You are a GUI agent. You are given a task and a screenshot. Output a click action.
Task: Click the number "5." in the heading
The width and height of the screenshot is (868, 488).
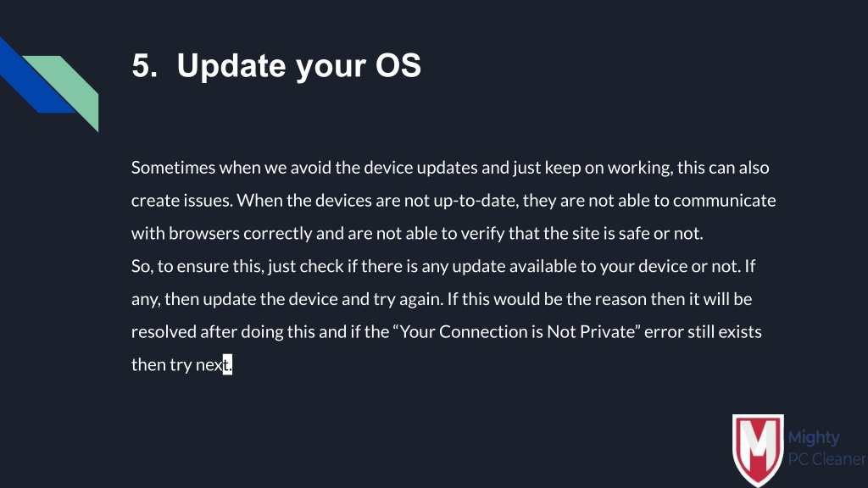tap(144, 65)
